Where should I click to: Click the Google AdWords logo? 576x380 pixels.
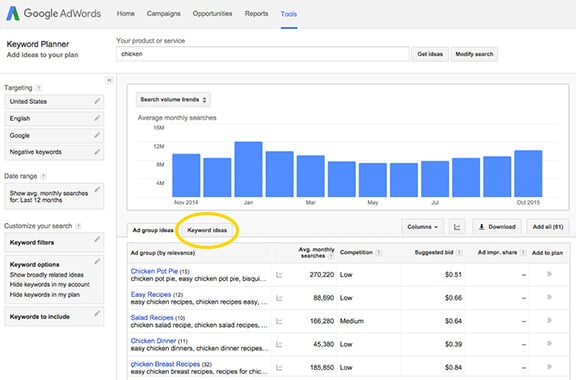tap(53, 14)
